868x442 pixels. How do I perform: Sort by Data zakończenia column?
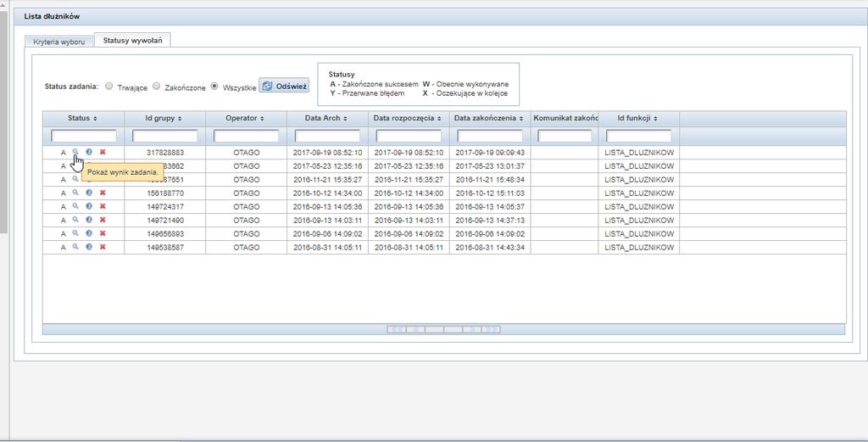(490, 119)
